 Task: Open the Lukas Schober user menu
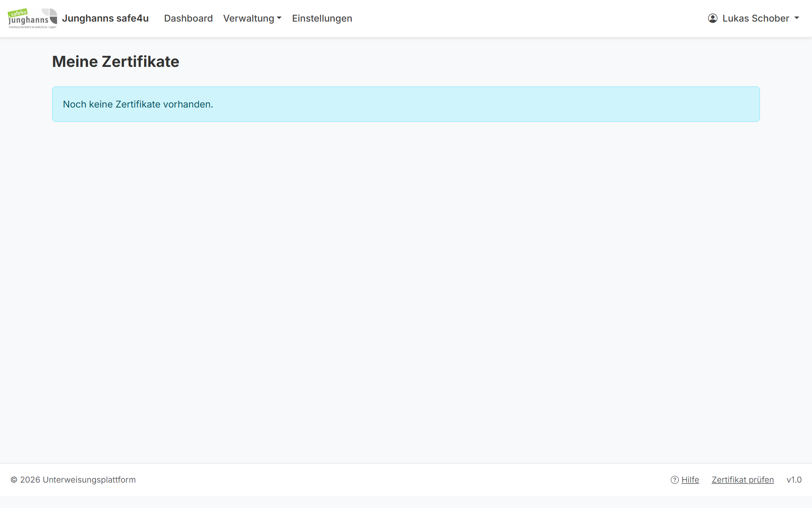(754, 18)
